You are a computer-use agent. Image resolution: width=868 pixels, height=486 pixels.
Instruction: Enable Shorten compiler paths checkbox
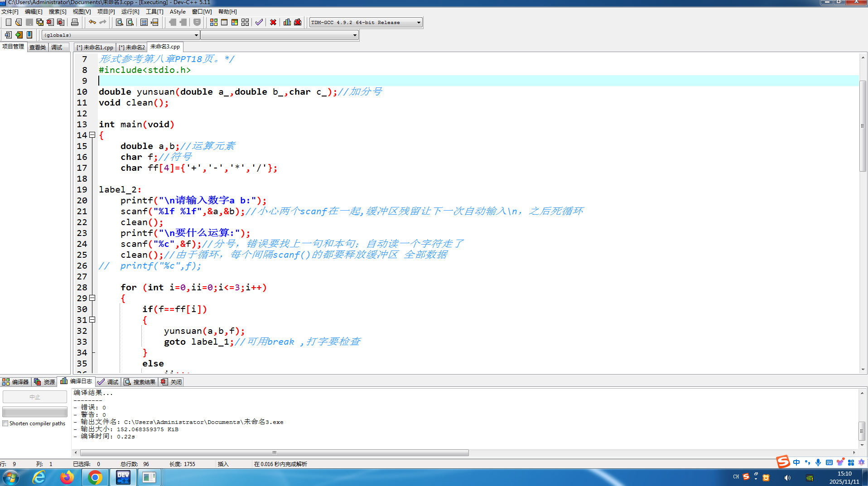[x=5, y=423]
